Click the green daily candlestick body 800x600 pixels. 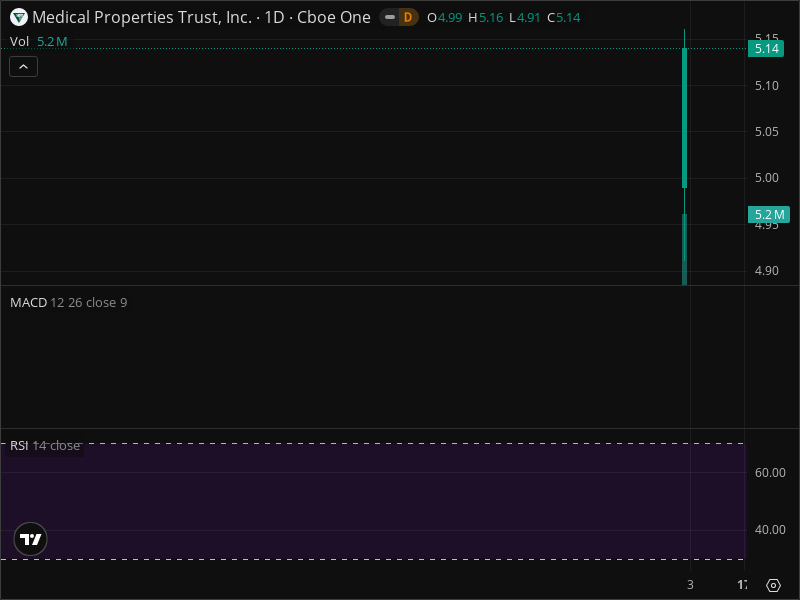685,118
